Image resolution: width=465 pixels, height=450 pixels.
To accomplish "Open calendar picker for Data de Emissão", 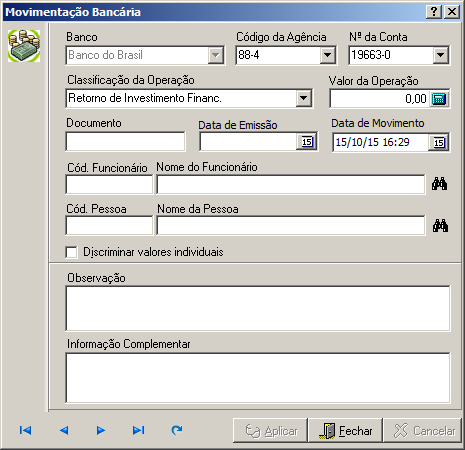I will (x=307, y=142).
